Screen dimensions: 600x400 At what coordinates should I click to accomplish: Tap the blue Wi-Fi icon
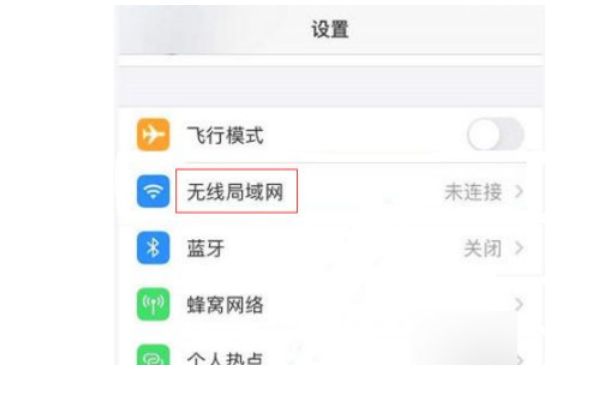(153, 191)
